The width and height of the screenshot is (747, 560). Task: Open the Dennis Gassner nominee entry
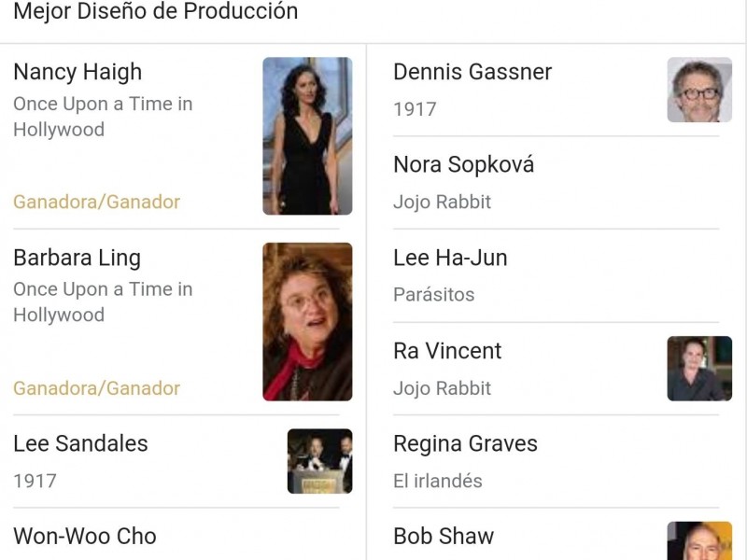472,72
